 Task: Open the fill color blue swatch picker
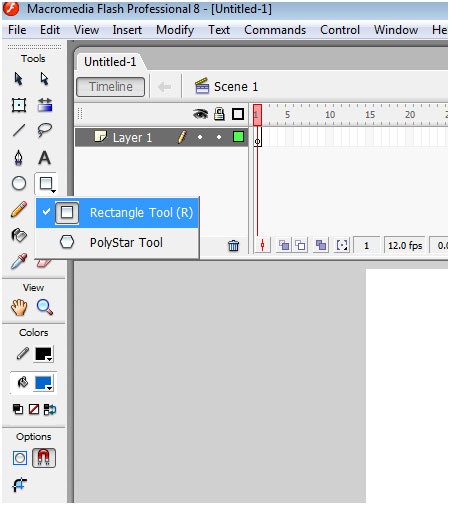click(44, 383)
